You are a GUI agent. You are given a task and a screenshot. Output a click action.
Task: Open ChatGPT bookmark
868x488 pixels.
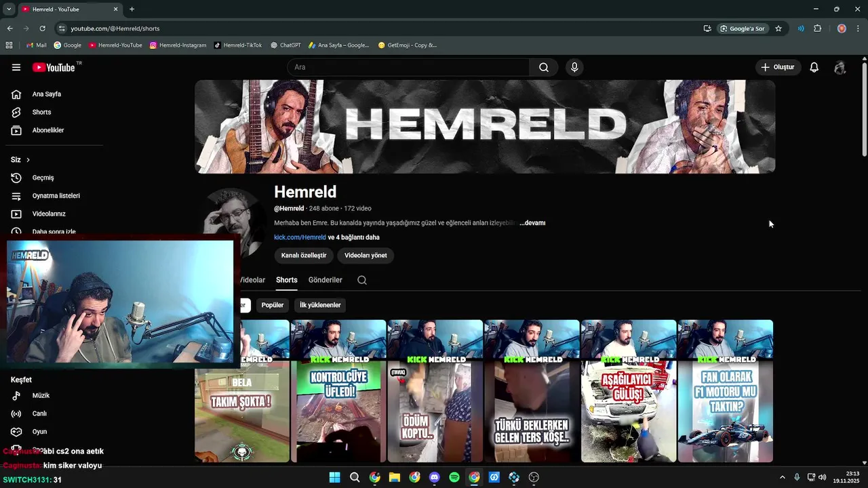[x=285, y=45]
